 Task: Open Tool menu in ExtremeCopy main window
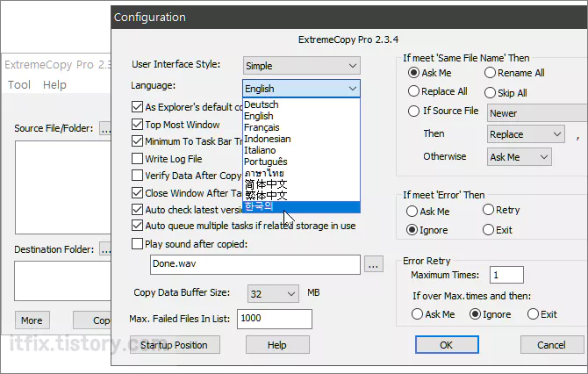[x=19, y=85]
